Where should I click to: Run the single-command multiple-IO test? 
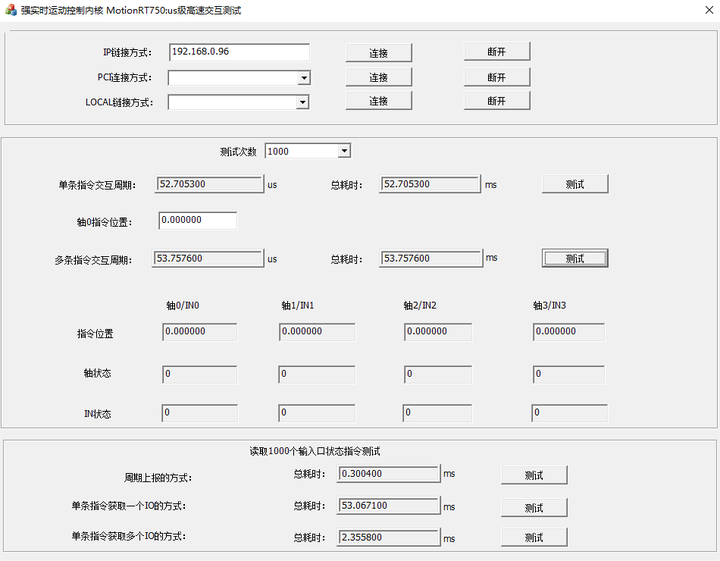point(534,537)
